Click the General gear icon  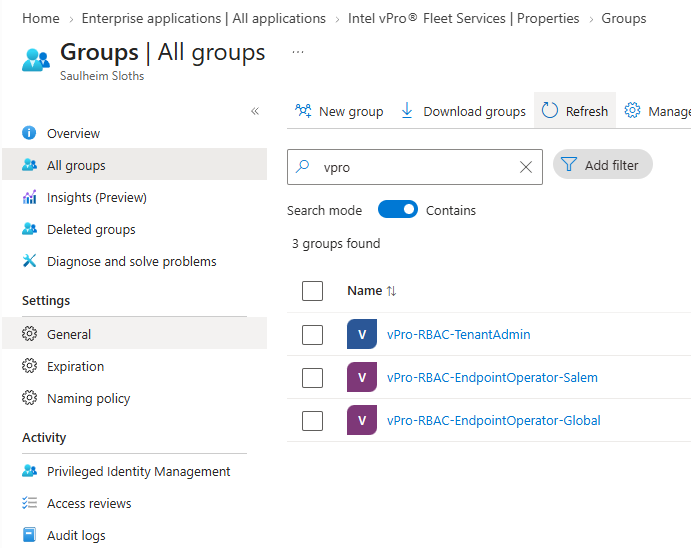coord(29,334)
